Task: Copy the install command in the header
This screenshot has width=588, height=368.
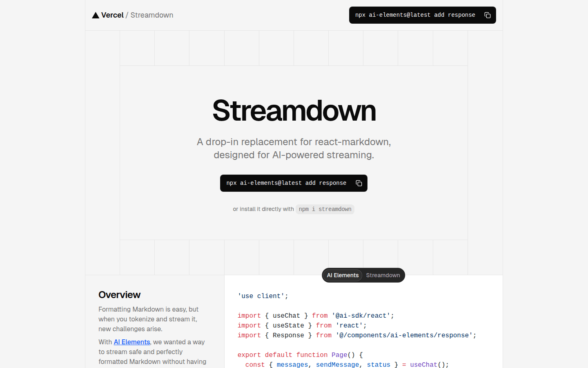Action: pyautogui.click(x=487, y=15)
